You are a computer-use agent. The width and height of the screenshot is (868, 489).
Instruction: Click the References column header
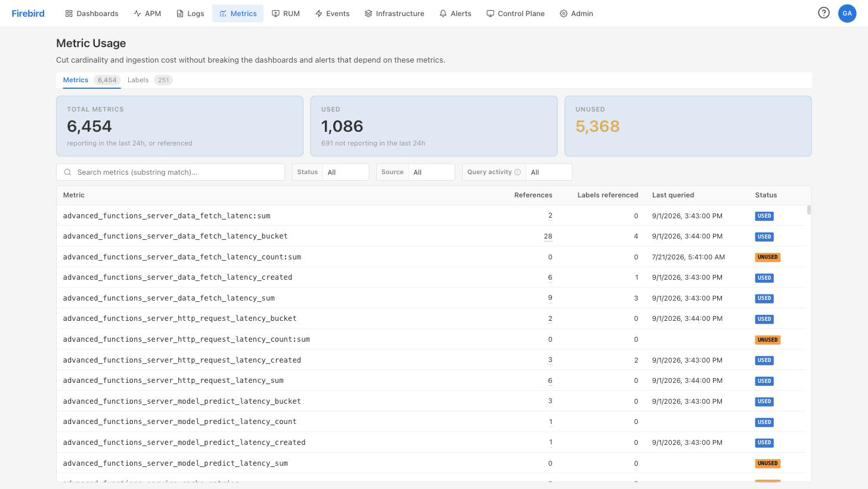533,195
